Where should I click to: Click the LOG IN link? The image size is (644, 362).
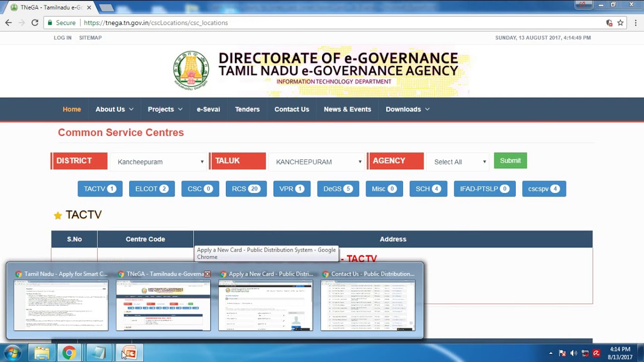click(x=62, y=38)
